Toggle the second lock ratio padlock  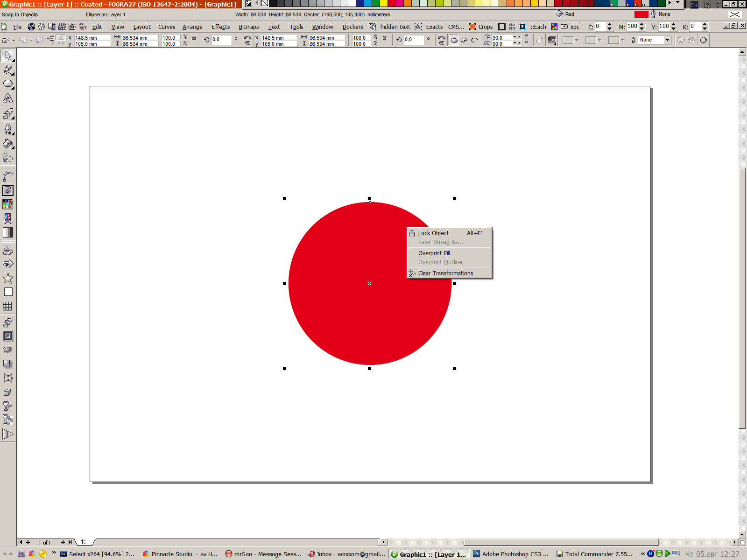384,38
